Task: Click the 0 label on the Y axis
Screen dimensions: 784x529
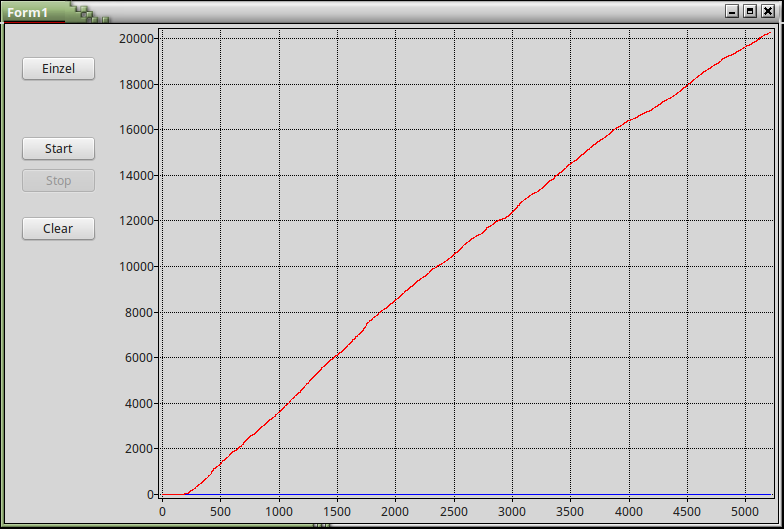Action: point(151,495)
